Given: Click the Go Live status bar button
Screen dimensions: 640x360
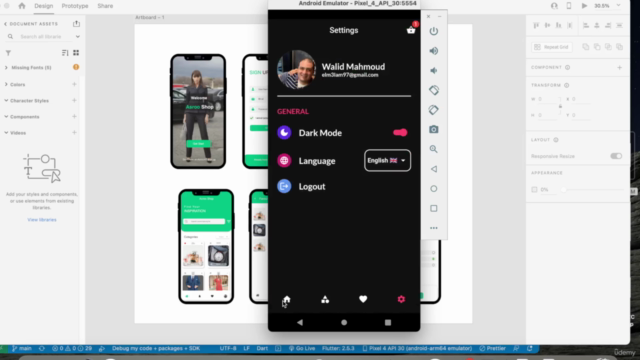Looking at the screenshot, I should (x=302, y=348).
